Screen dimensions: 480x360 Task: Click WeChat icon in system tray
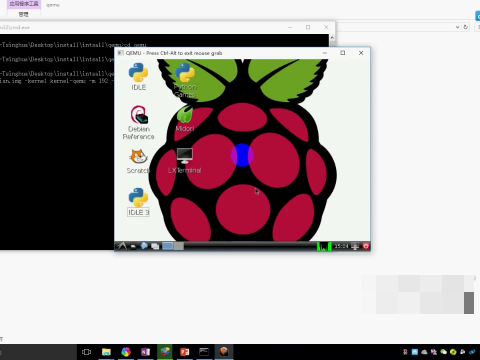point(443,352)
